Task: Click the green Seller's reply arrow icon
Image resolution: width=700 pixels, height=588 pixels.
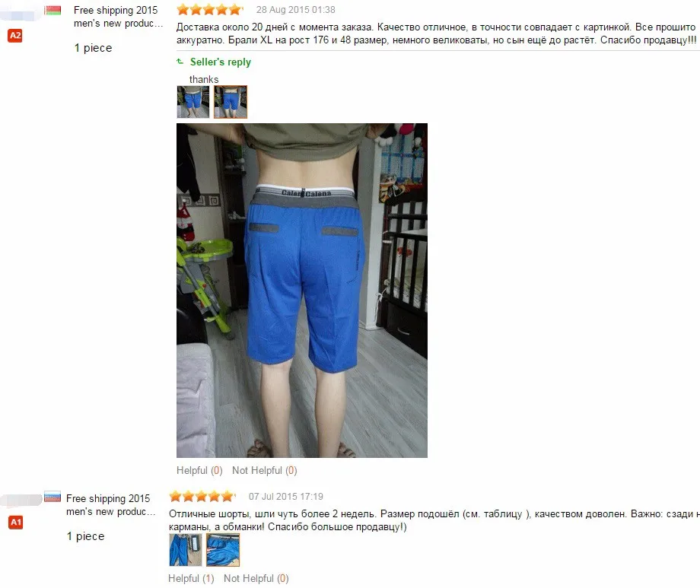Action: coord(180,62)
